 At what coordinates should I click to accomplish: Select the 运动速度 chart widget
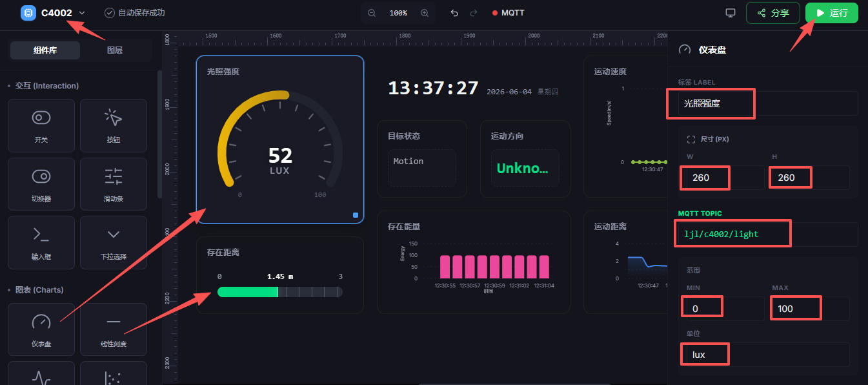626,126
